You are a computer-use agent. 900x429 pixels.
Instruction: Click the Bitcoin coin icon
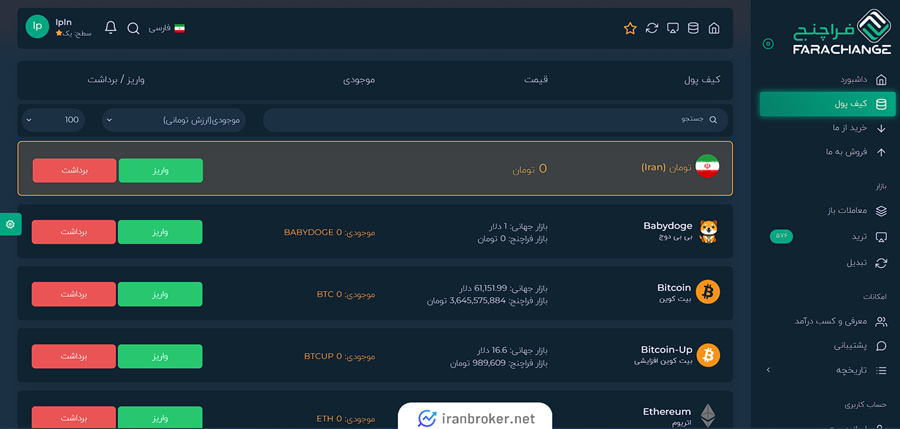(708, 292)
